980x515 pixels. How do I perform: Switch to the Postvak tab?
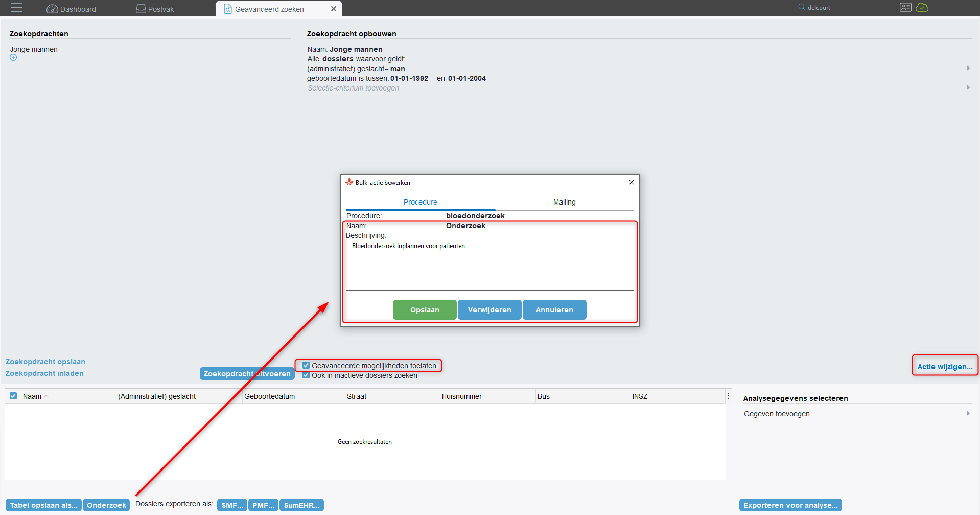click(x=155, y=9)
